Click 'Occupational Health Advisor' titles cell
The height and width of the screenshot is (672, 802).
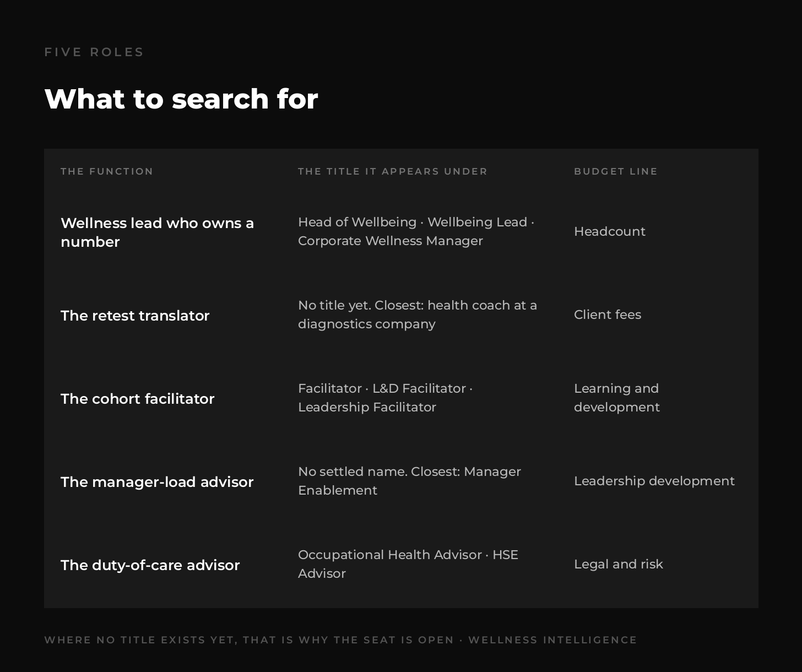(408, 564)
